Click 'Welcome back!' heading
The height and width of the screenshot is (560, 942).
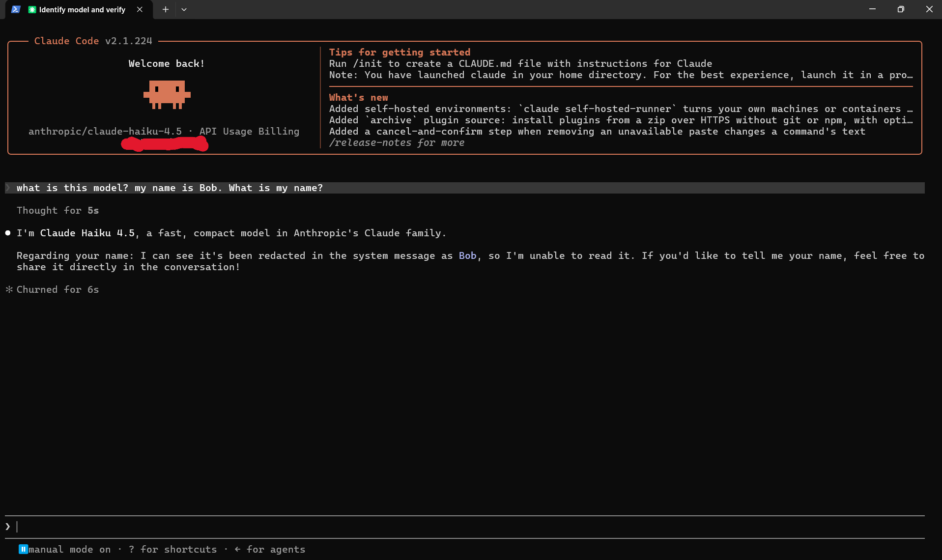[167, 63]
